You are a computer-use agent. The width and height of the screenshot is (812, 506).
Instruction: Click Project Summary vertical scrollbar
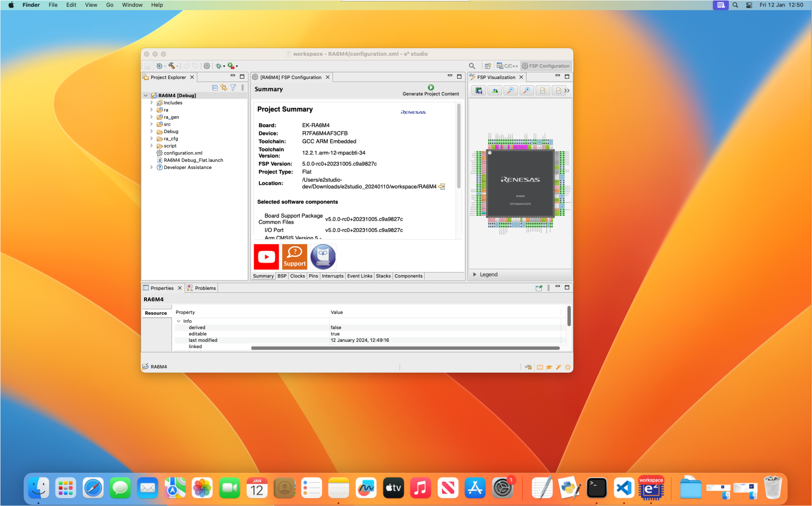click(x=459, y=146)
